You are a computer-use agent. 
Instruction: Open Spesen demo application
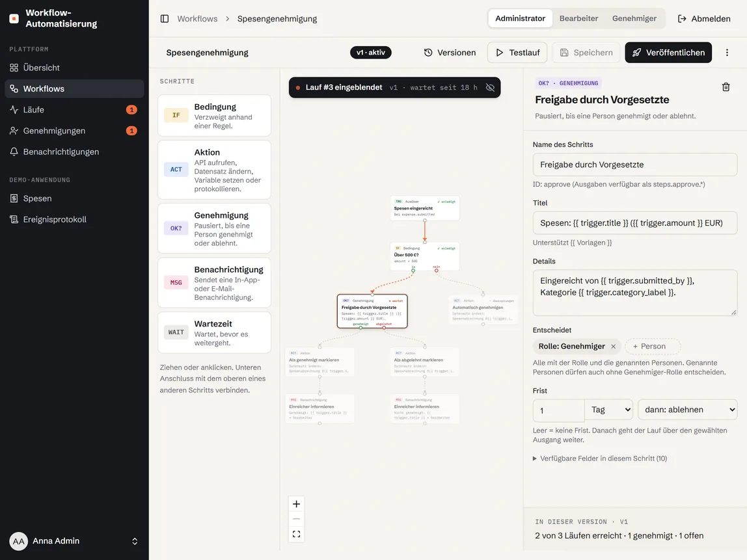coord(74,198)
